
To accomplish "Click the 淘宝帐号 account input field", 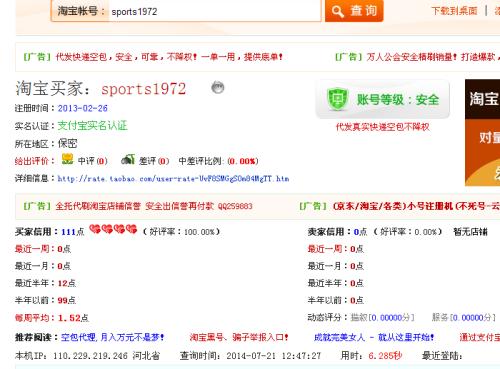I will point(215,12).
